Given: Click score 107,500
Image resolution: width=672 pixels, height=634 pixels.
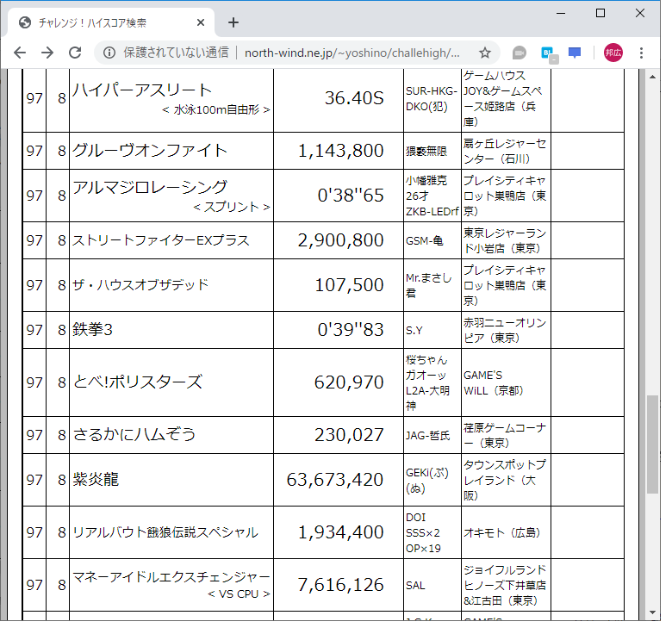Looking at the screenshot, I should click(x=349, y=285).
